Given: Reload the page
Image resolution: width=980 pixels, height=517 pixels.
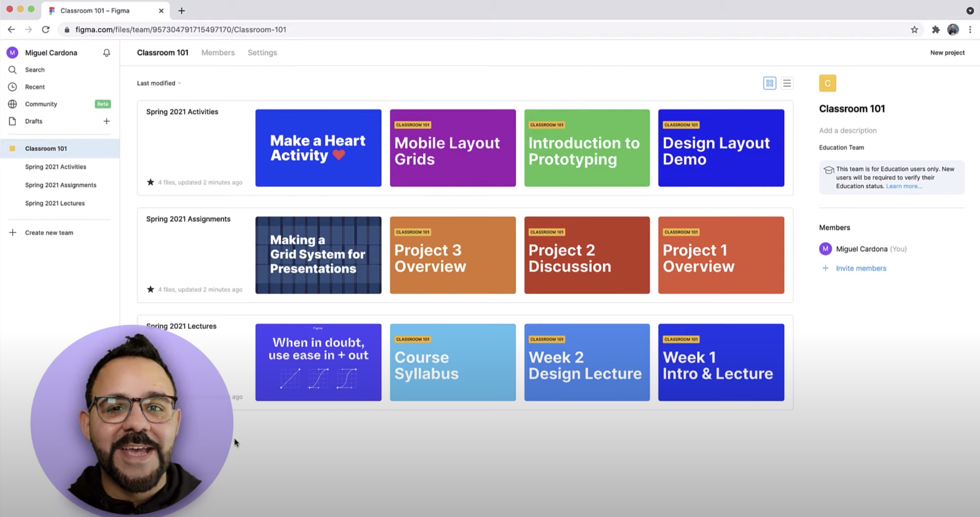Looking at the screenshot, I should pyautogui.click(x=45, y=29).
